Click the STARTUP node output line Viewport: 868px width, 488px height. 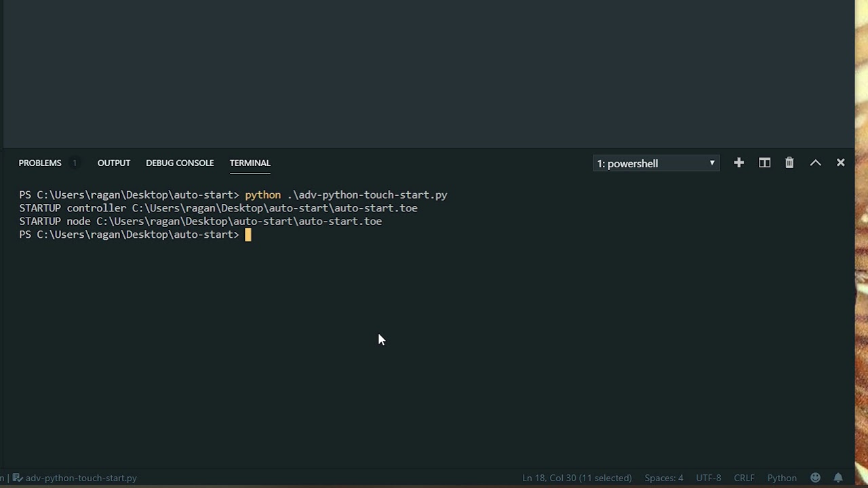(200, 221)
